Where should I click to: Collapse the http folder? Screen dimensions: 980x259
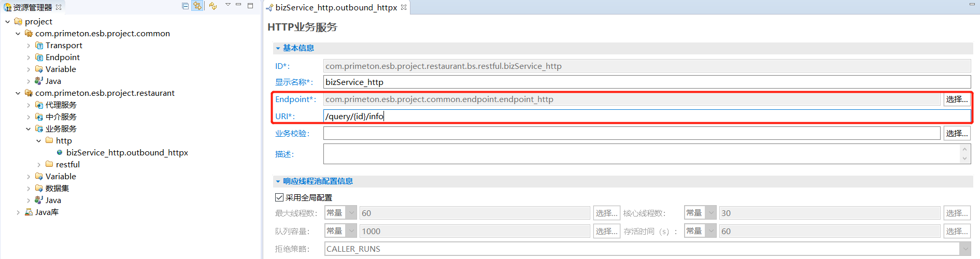[x=39, y=141]
